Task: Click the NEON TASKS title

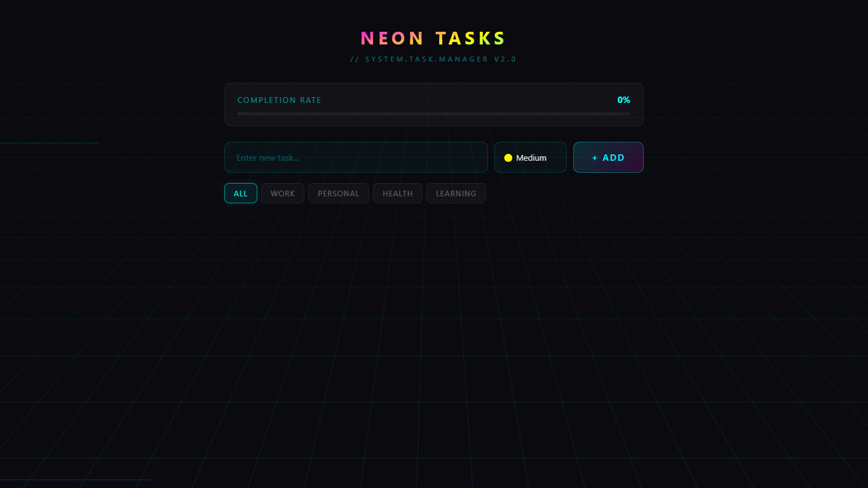Action: (x=433, y=38)
